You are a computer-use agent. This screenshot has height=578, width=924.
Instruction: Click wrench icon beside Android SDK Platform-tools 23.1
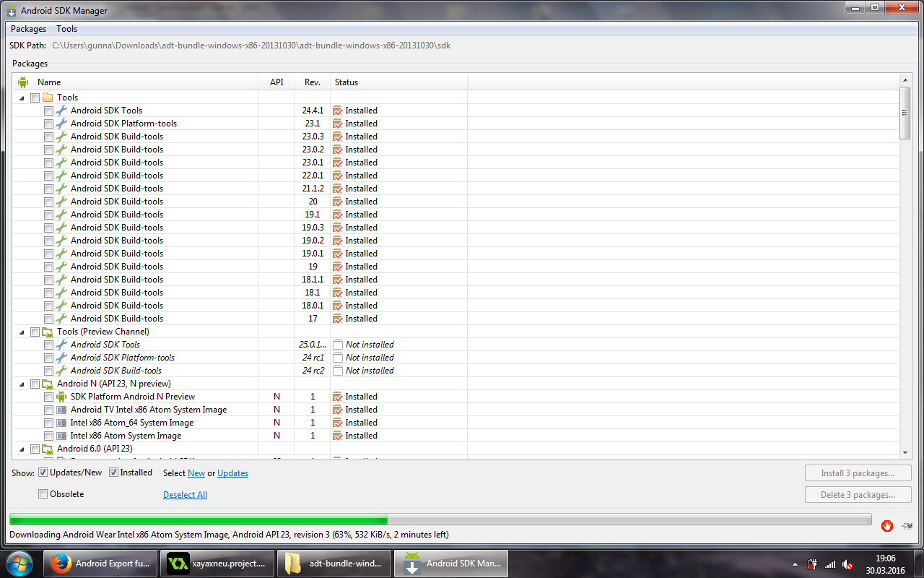[x=61, y=124]
